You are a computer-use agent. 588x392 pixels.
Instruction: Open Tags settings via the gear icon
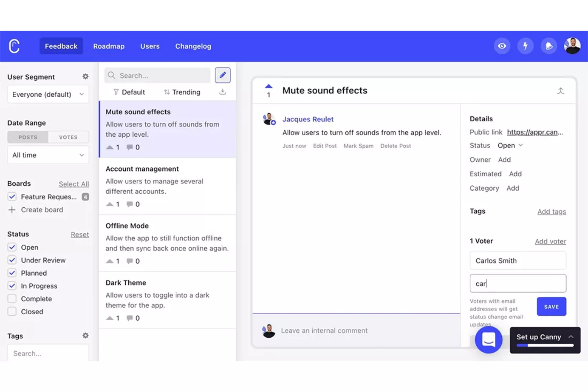85,336
